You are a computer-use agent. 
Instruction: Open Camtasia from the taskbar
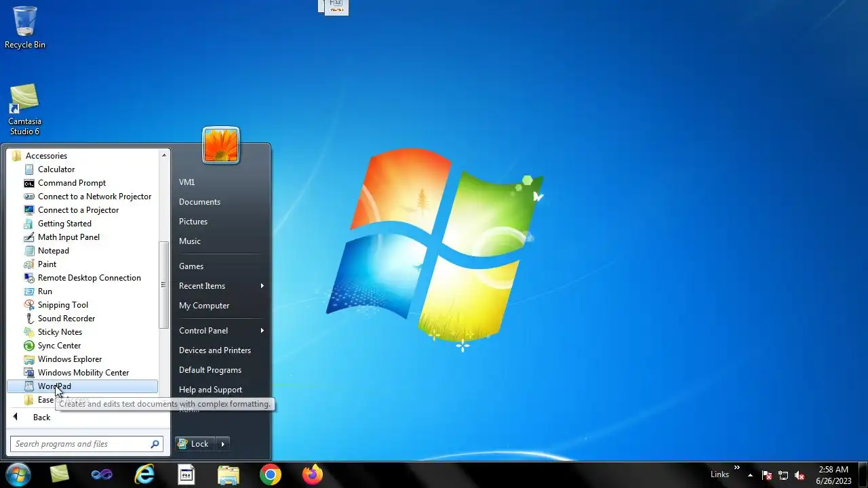[60, 474]
